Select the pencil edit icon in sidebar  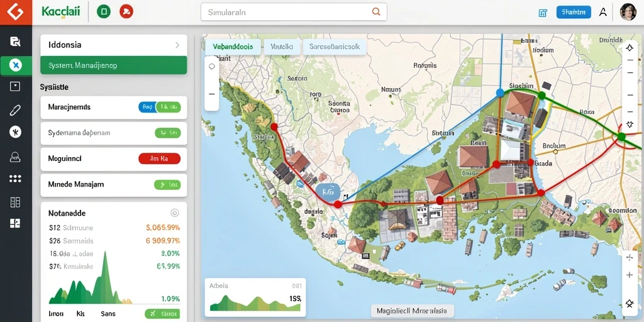(x=15, y=109)
